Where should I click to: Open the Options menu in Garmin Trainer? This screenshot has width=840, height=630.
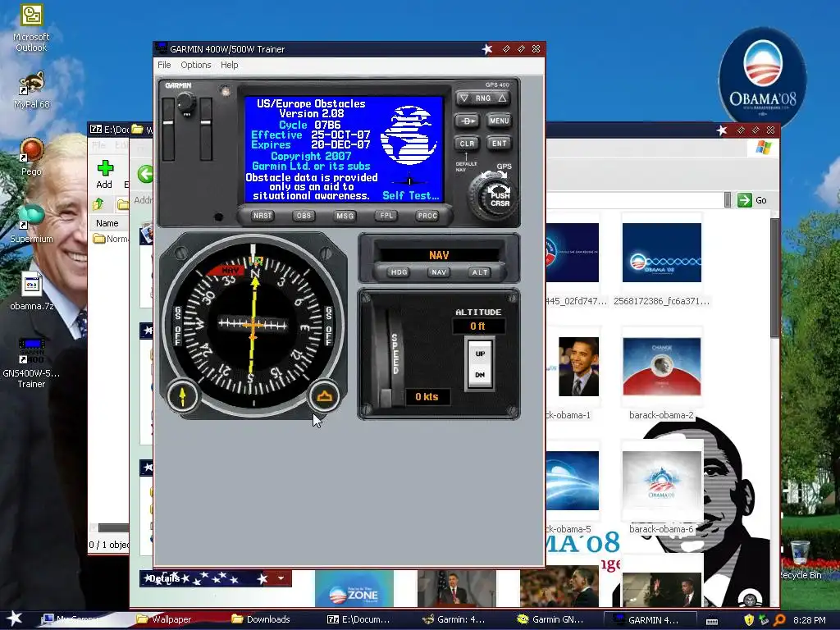point(195,65)
